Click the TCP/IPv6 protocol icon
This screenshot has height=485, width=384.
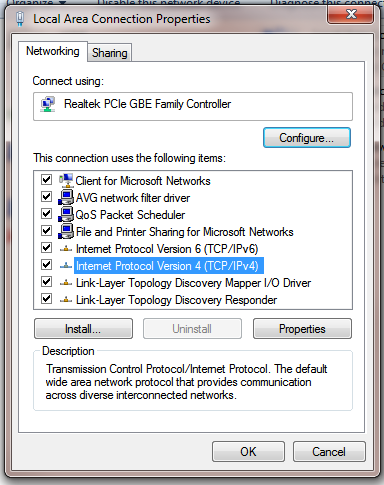coord(66,249)
